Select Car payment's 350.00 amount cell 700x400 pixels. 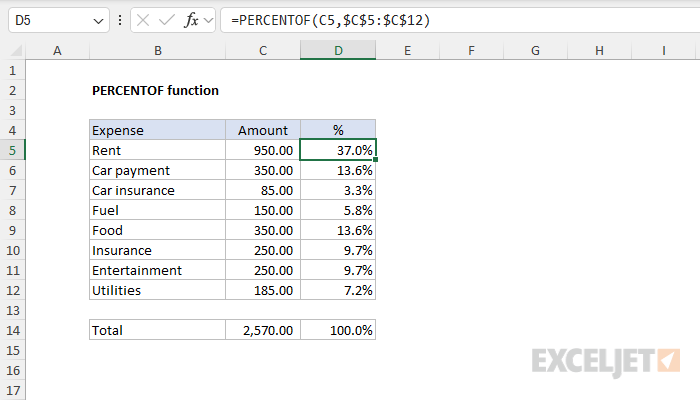click(x=263, y=171)
